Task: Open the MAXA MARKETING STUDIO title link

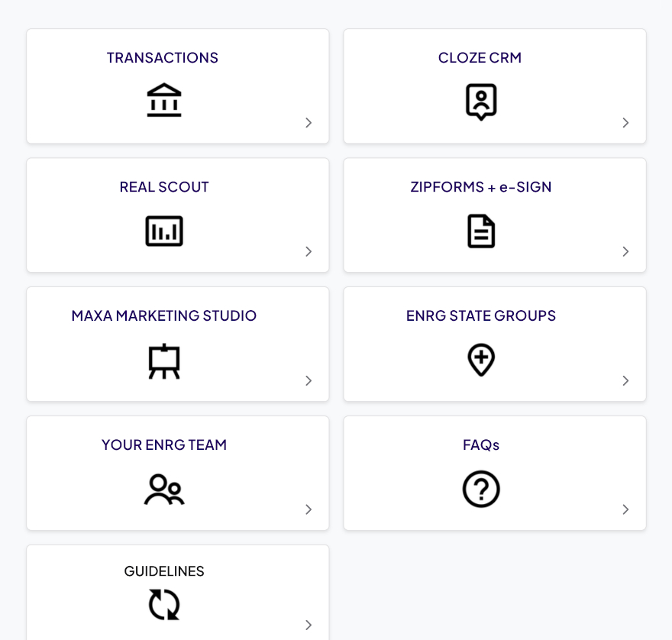Action: coord(164,316)
